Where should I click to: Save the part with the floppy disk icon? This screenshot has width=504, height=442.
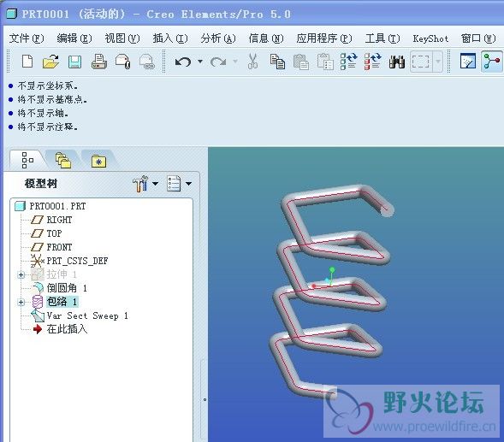(74, 62)
